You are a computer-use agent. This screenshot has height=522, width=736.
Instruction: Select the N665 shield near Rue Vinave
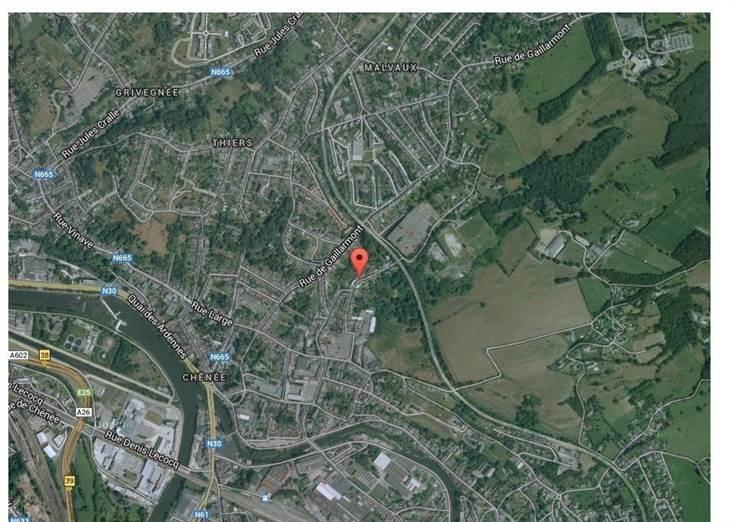click(122, 258)
